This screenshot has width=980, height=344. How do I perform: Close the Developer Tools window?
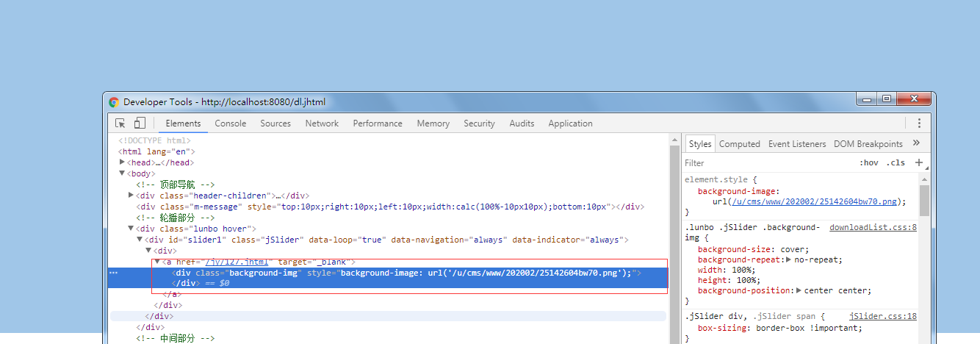914,98
